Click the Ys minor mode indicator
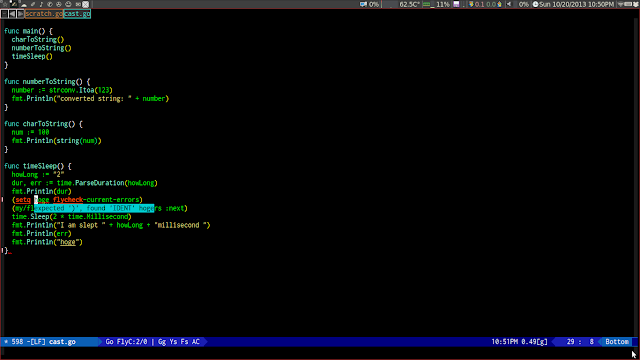Viewport: 640px width, 360px height. (x=173, y=342)
